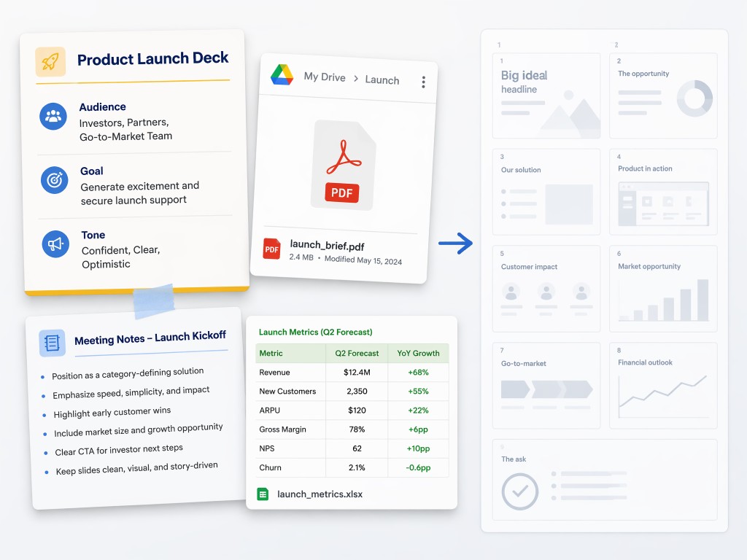Image resolution: width=747 pixels, height=560 pixels.
Task: Open the three-dot menu in Drive card
Action: 423,82
